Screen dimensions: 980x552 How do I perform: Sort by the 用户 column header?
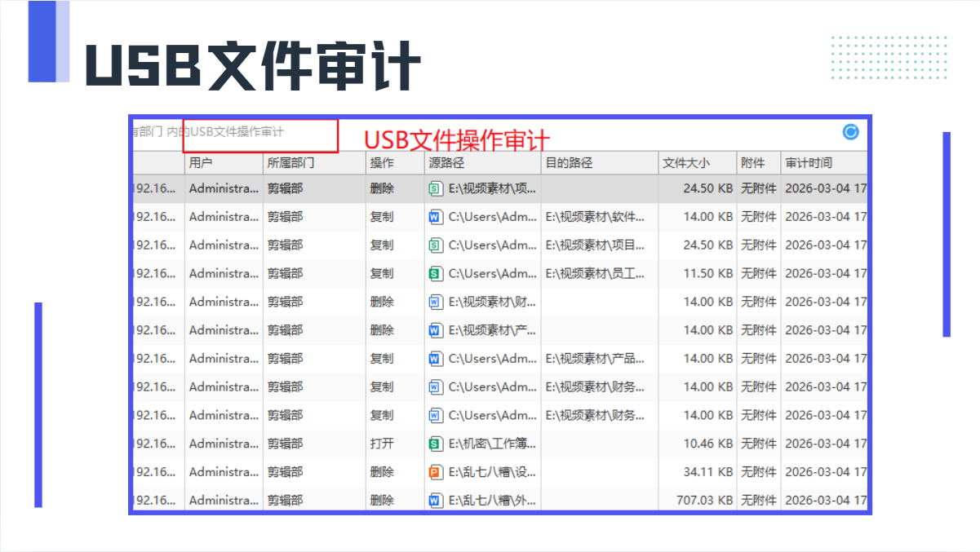201,163
